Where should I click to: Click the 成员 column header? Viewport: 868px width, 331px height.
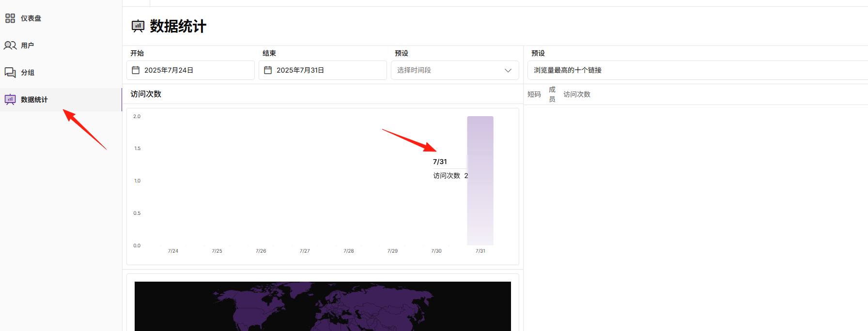[x=552, y=94]
